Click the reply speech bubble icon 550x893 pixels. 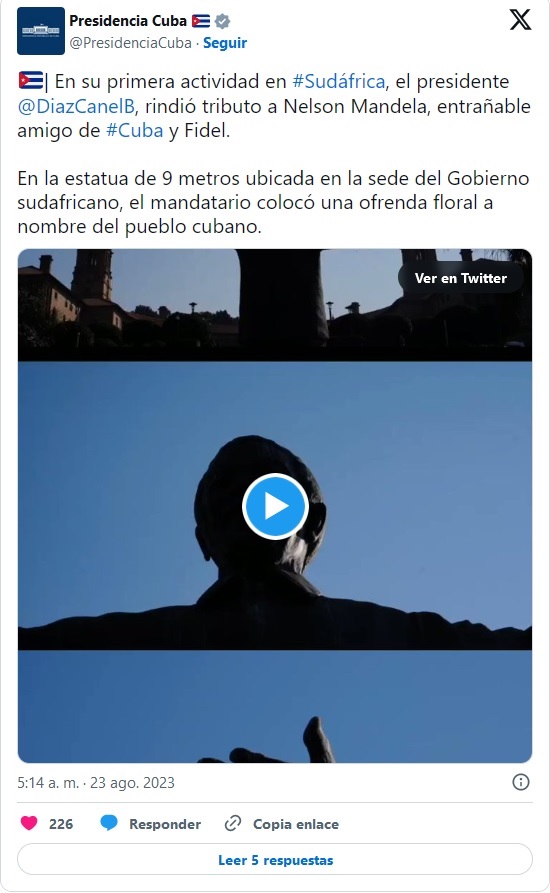point(109,823)
